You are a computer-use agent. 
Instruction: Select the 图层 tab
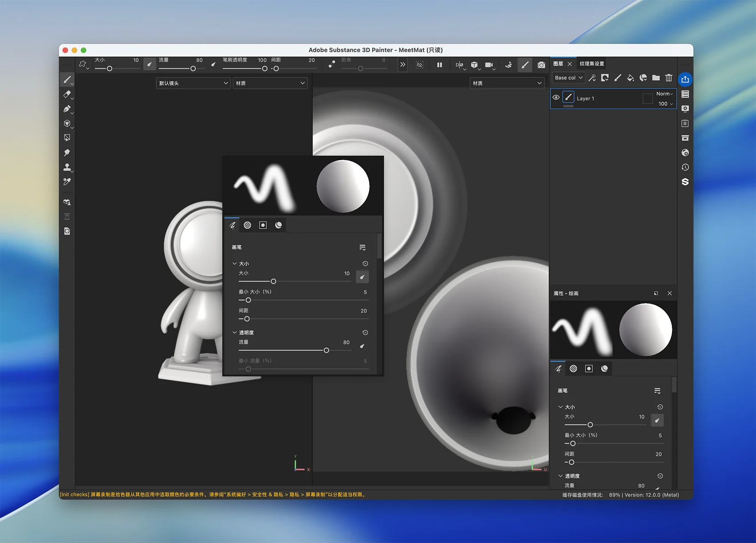(558, 64)
